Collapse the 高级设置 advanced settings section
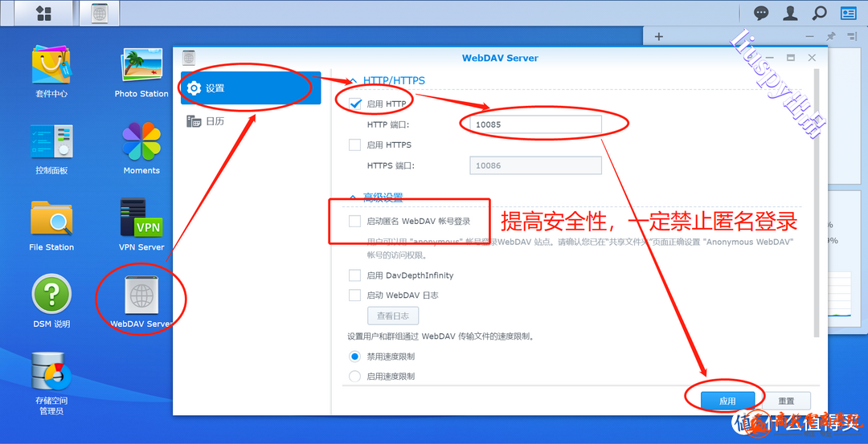 pyautogui.click(x=353, y=196)
